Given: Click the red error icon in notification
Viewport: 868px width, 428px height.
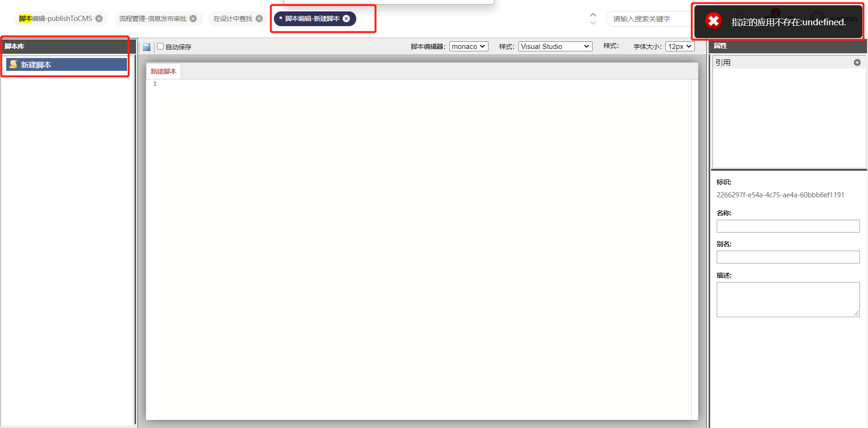Looking at the screenshot, I should click(713, 21).
